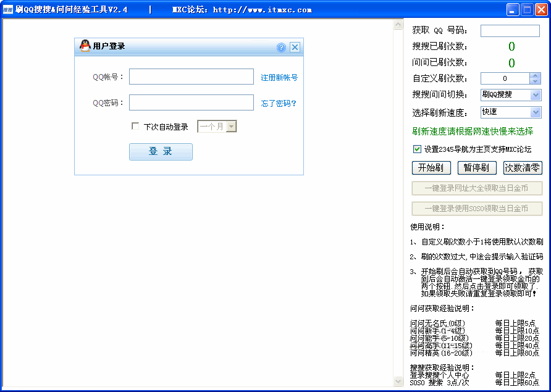Screen dimensions: 551x392
Task: Open the 注册新帐号 link
Action: 279,78
